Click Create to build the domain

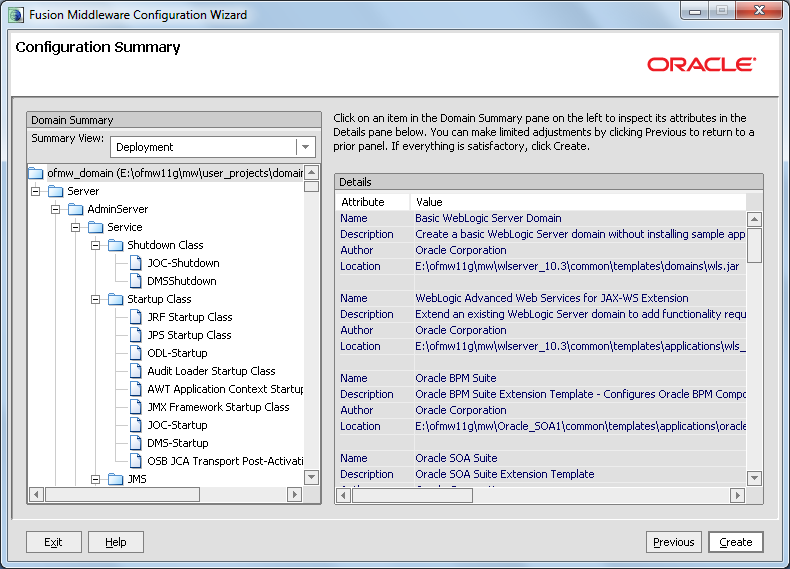(736, 542)
